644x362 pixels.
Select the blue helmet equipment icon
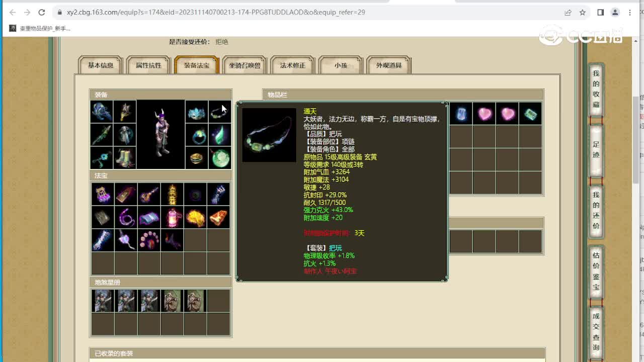(102, 112)
